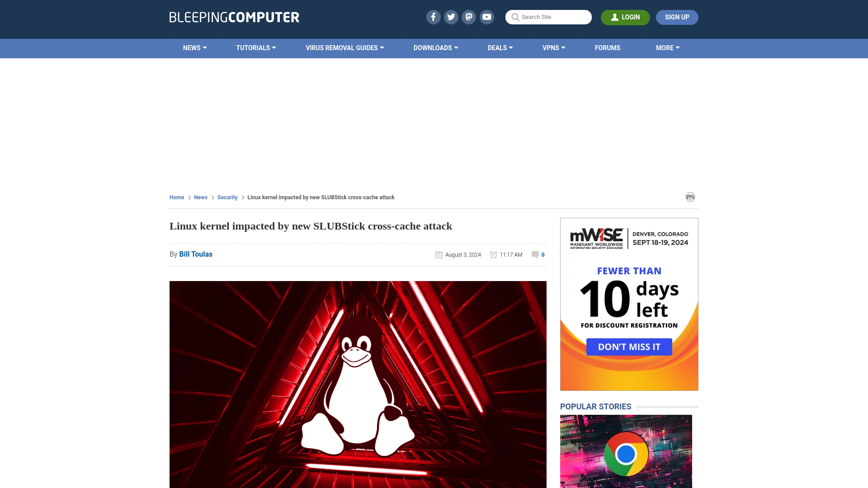Viewport: 868px width, 488px height.
Task: Click the BleepingComputer YouTube icon
Action: (x=487, y=17)
